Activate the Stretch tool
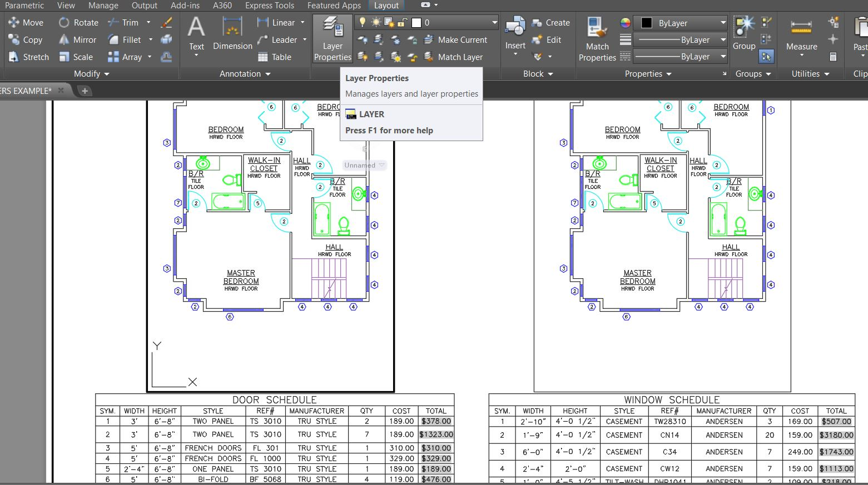 (29, 57)
